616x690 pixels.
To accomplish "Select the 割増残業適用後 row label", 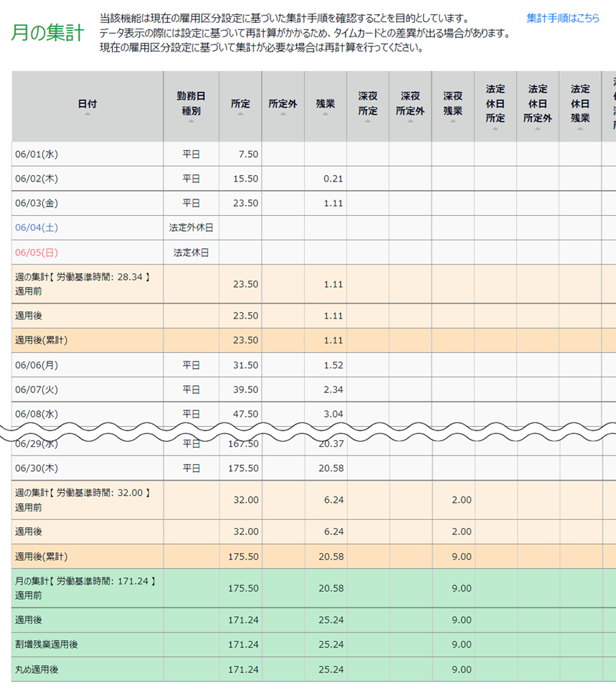I will 46,645.
